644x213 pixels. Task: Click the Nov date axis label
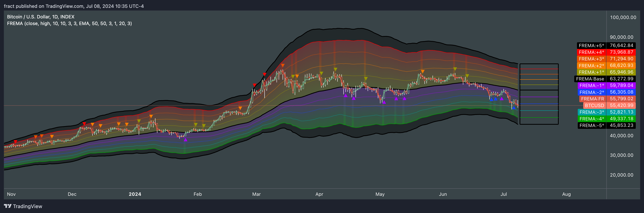point(11,194)
